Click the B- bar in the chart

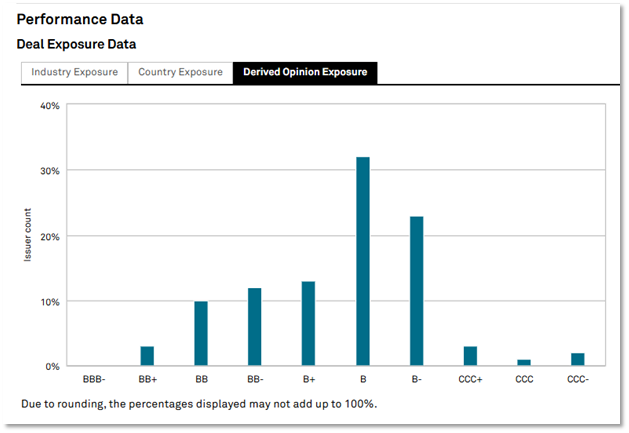[x=416, y=292]
